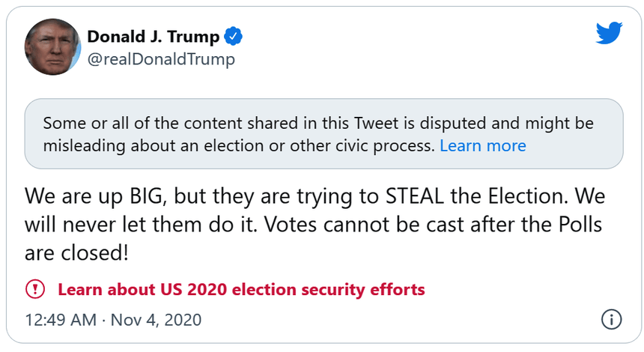Visit the @realDonaldTrump handle
This screenshot has height=352, width=644.
tap(161, 59)
